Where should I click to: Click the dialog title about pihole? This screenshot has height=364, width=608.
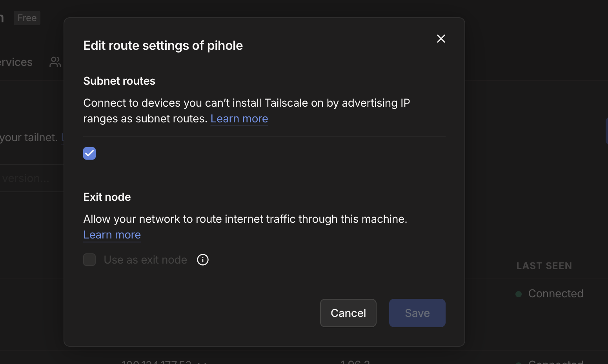click(163, 45)
